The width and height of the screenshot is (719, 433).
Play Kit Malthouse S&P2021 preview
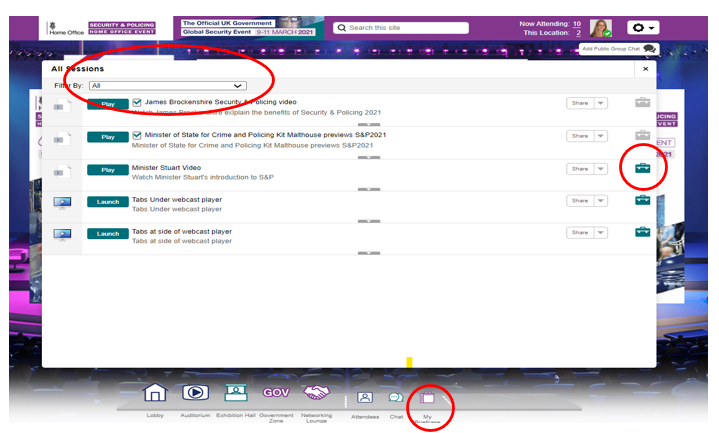[x=108, y=137]
